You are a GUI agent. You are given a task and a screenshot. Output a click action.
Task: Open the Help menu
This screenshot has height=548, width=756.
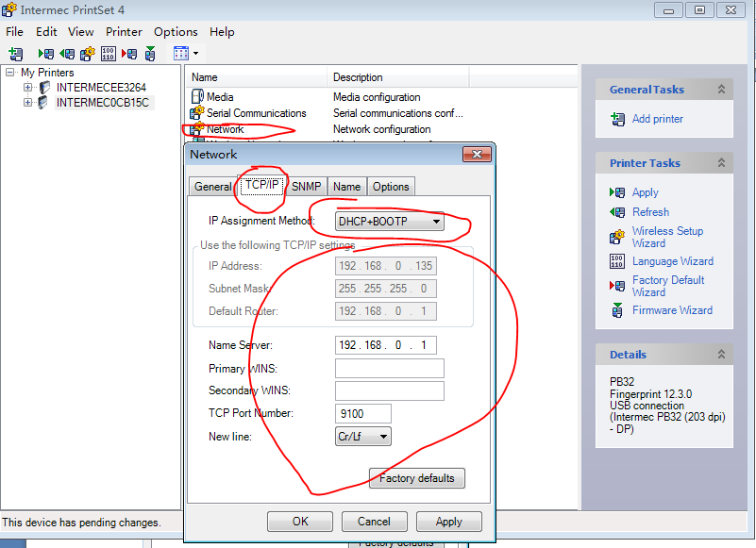tap(222, 32)
